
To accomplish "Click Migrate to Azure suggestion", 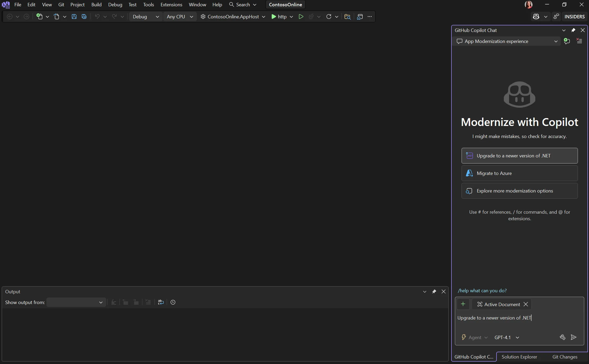I will tap(519, 173).
